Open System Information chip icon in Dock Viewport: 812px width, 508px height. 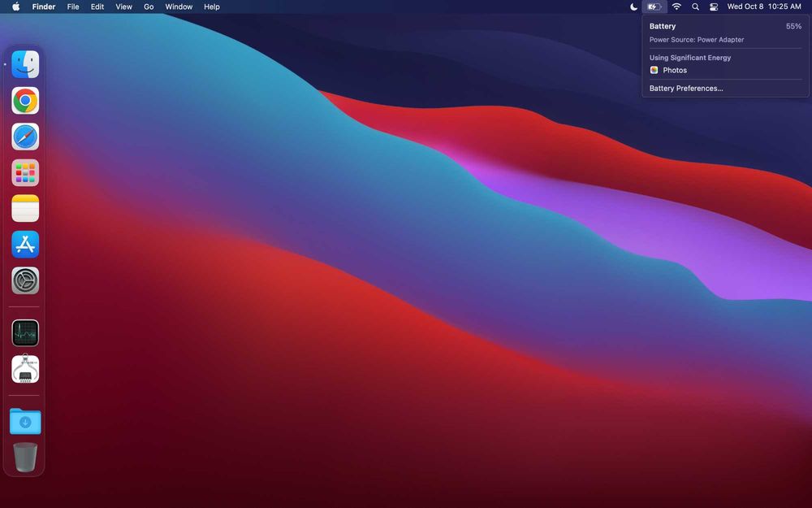(25, 368)
